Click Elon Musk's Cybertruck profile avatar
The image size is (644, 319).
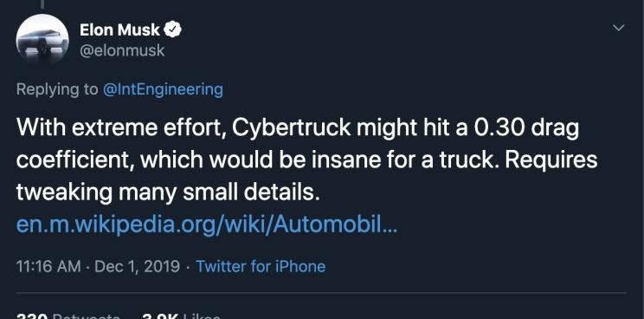coord(42,40)
